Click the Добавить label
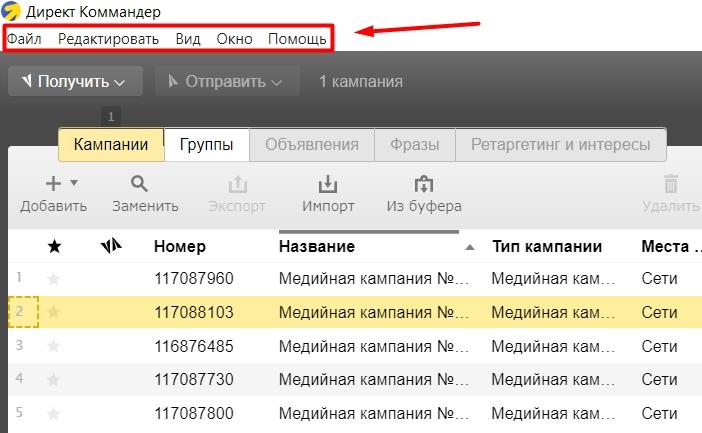This screenshot has height=433, width=702. click(x=53, y=206)
